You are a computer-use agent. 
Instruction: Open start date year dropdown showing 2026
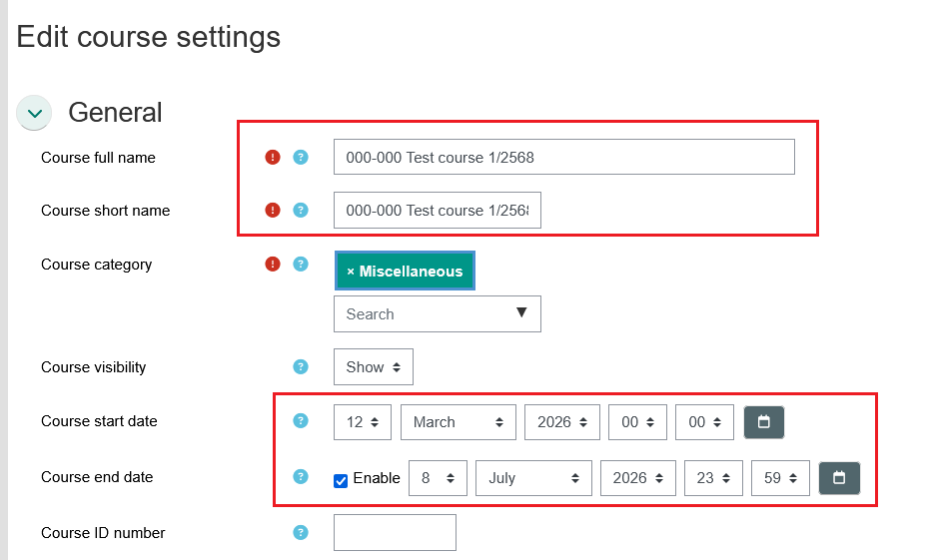pos(561,422)
